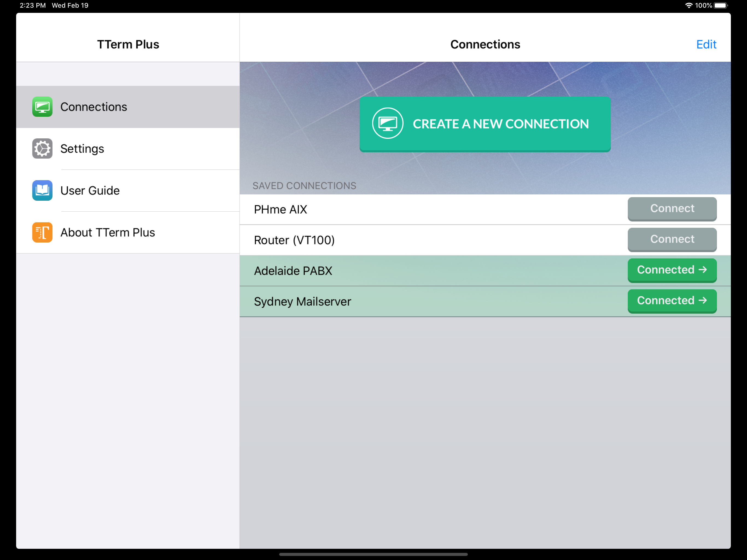
Task: Connect to Router (VT100)
Action: 672,240
